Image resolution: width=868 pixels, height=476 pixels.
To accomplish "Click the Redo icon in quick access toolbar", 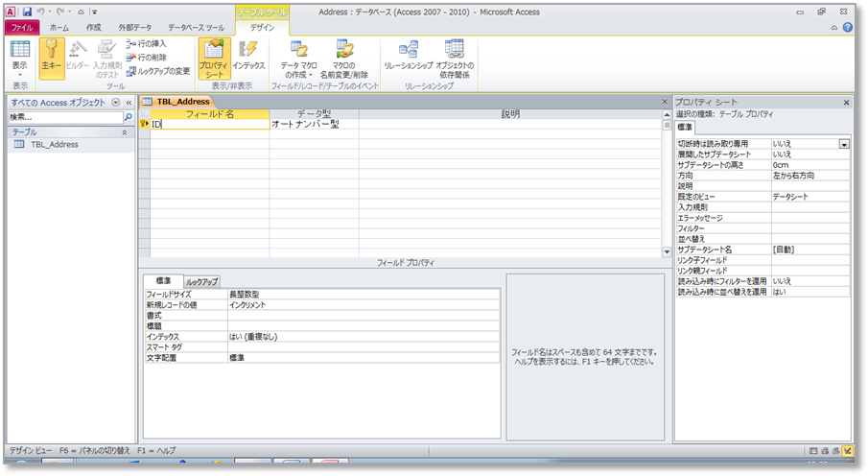I will pyautogui.click(x=59, y=12).
